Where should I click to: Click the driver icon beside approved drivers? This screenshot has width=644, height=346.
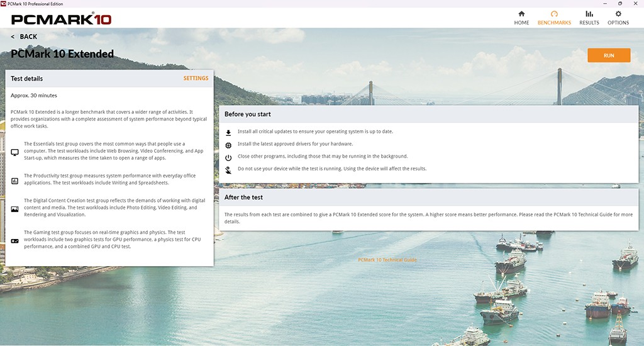pos(228,145)
